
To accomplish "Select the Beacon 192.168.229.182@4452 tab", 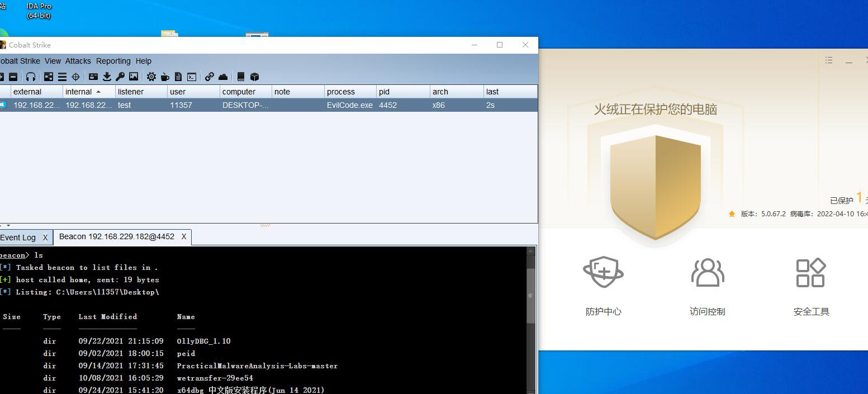I will coord(117,236).
